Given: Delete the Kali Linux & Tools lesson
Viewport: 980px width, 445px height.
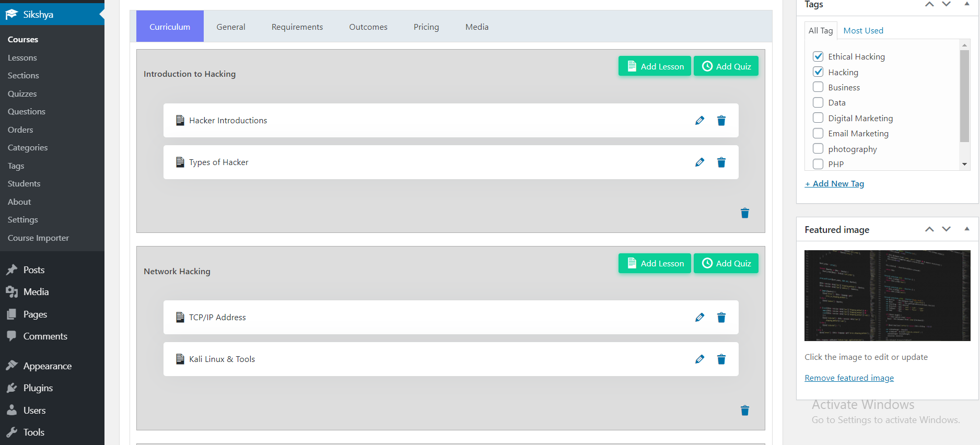Looking at the screenshot, I should [x=721, y=359].
